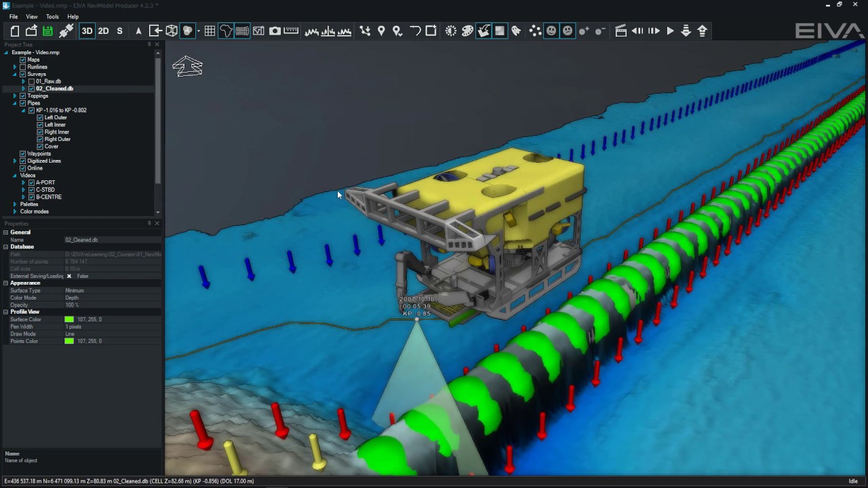
Task: Disable the A-PORT video checkbox
Action: pyautogui.click(x=31, y=183)
